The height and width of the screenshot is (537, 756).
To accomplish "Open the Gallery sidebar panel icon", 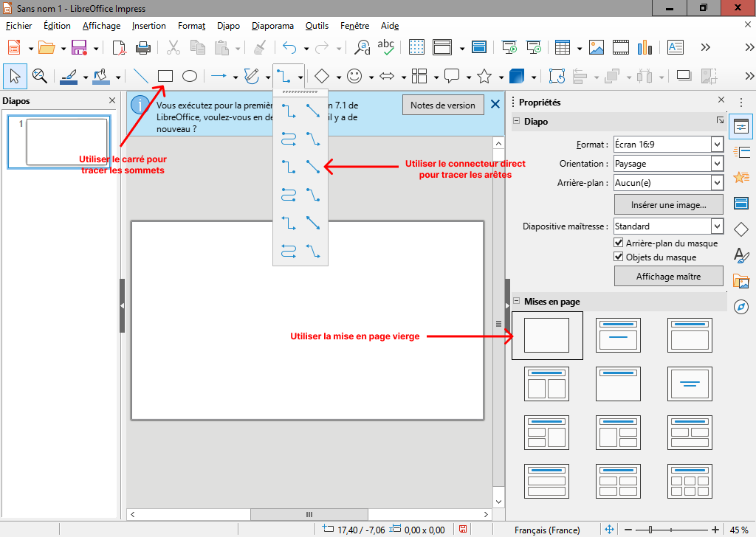I will click(x=741, y=281).
